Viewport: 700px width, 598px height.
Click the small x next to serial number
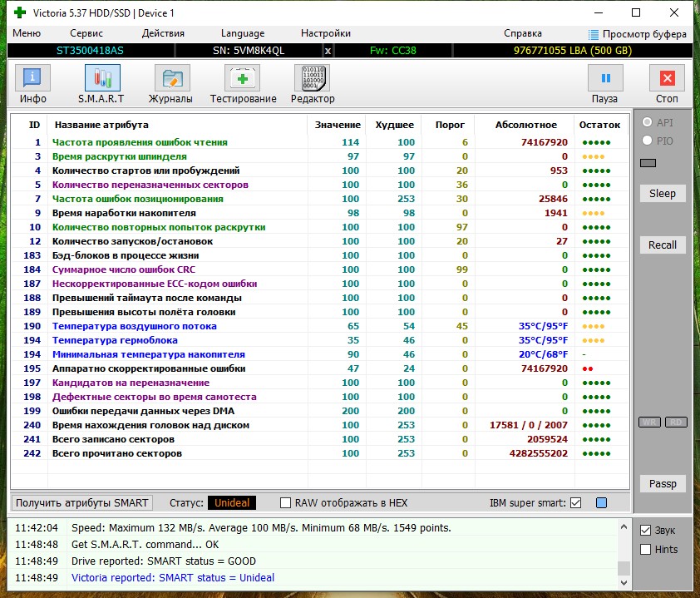(328, 51)
